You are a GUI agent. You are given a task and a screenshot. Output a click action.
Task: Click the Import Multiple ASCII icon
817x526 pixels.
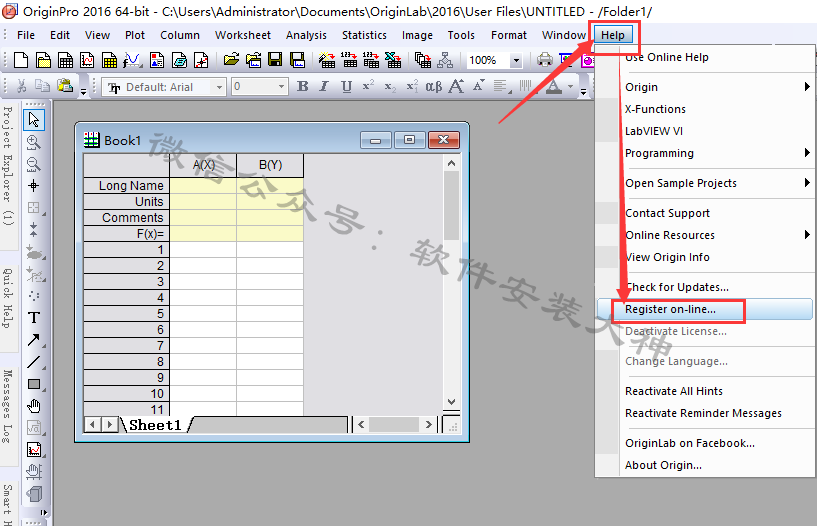[x=371, y=60]
